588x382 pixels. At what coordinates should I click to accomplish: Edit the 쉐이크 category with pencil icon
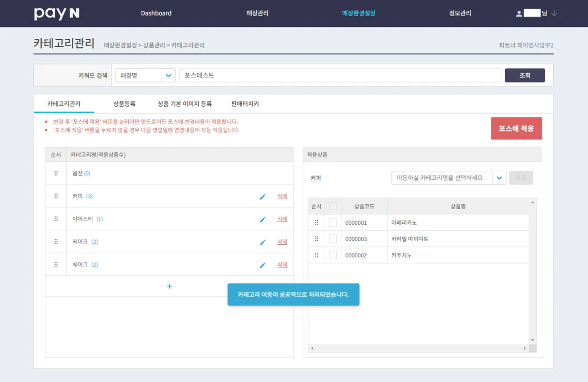[262, 265]
